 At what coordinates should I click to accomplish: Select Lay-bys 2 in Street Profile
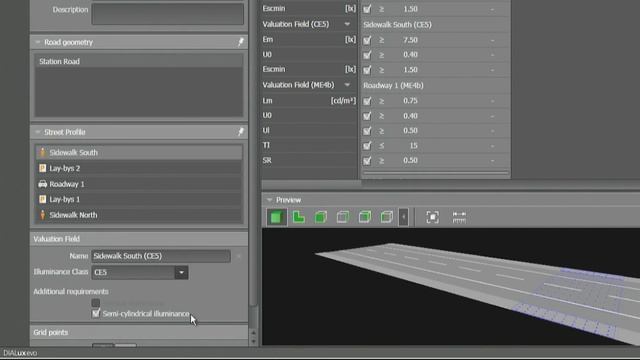(x=139, y=168)
